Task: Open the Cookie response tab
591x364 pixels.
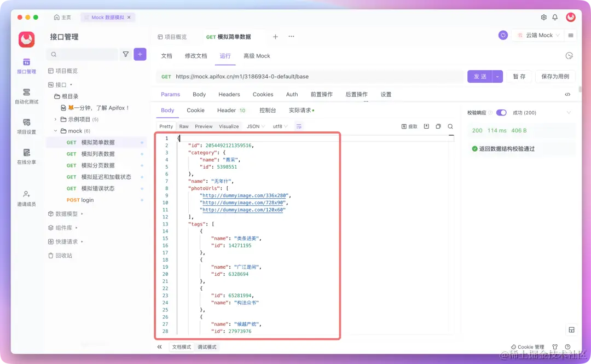Action: (195, 110)
